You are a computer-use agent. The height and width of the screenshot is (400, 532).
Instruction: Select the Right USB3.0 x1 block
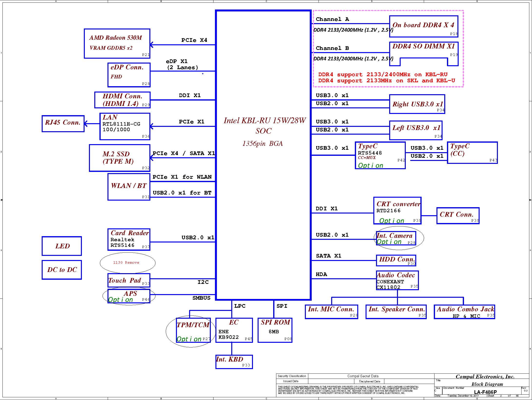click(417, 104)
